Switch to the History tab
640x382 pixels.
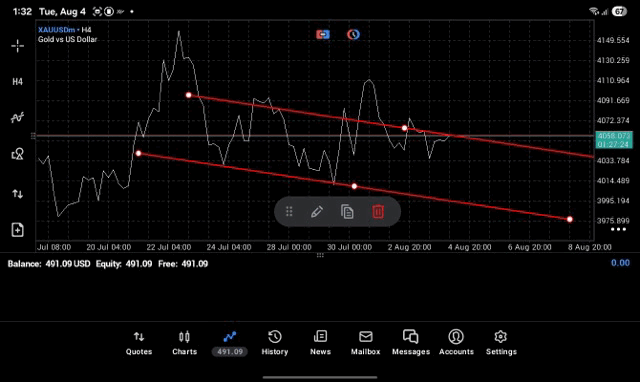click(275, 343)
